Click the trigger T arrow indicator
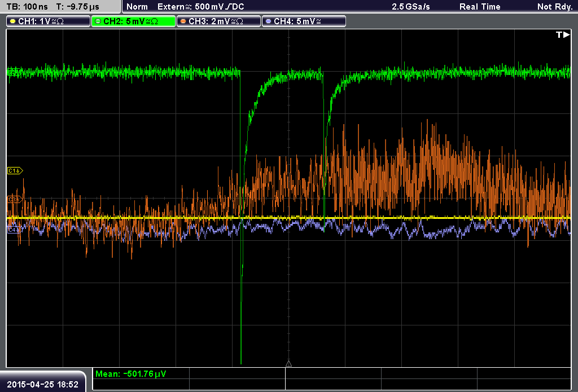This screenshot has width=578, height=392. [x=563, y=34]
